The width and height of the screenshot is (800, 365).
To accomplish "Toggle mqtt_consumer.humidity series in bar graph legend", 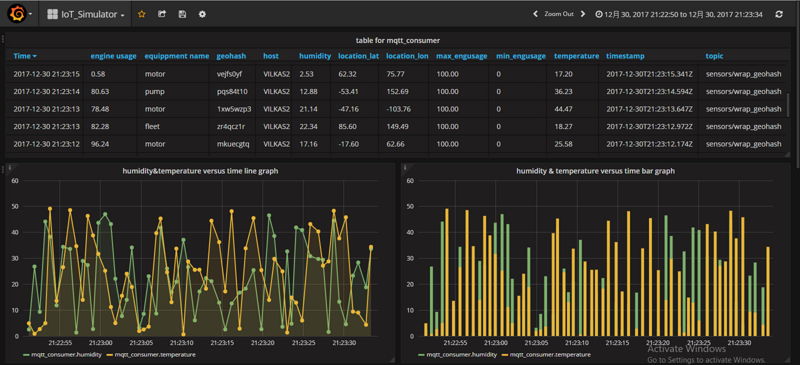I will (x=462, y=354).
